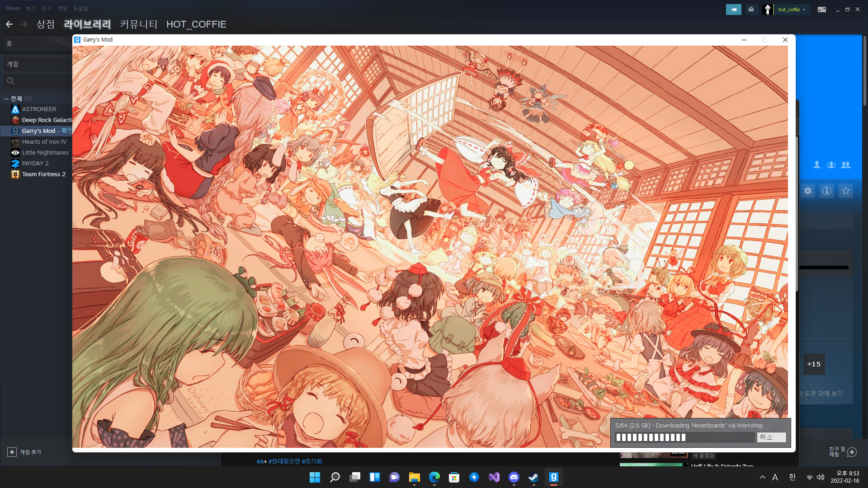Viewport: 868px width, 488px height.
Task: Open Steam from the taskbar
Action: click(x=534, y=477)
